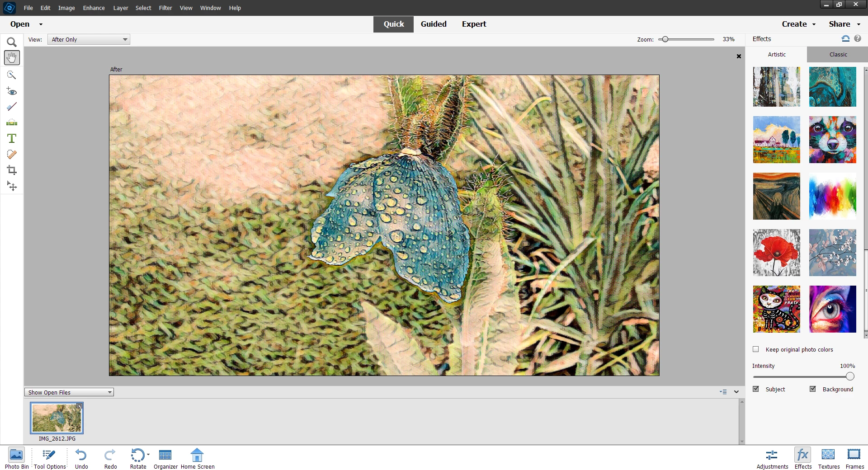Apply the rainbow watercolor splash effect
This screenshot has height=470, width=868.
(x=832, y=196)
